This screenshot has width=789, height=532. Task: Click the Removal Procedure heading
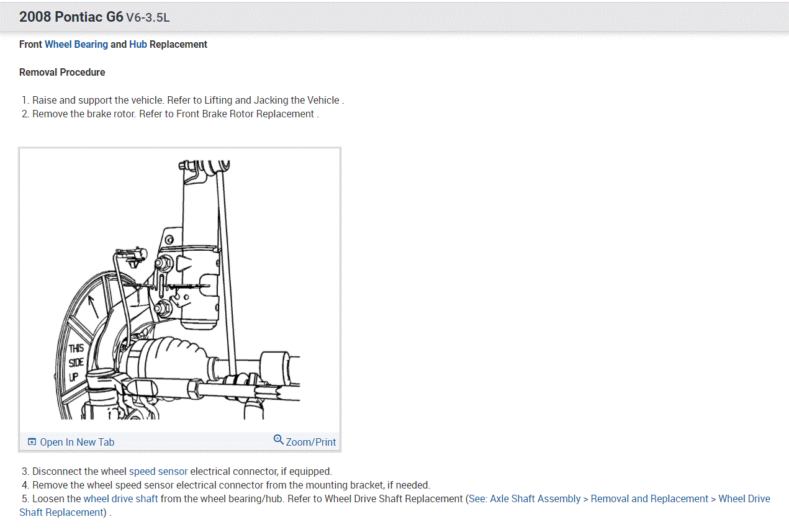point(62,73)
